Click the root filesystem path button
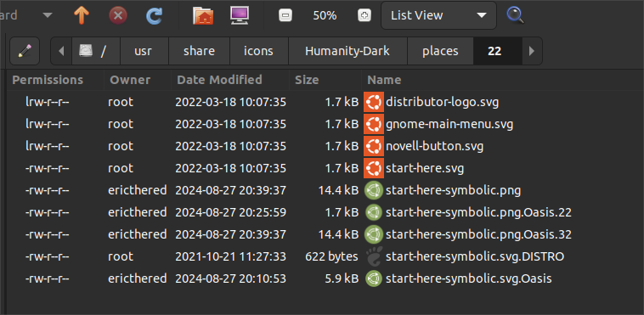 click(96, 51)
